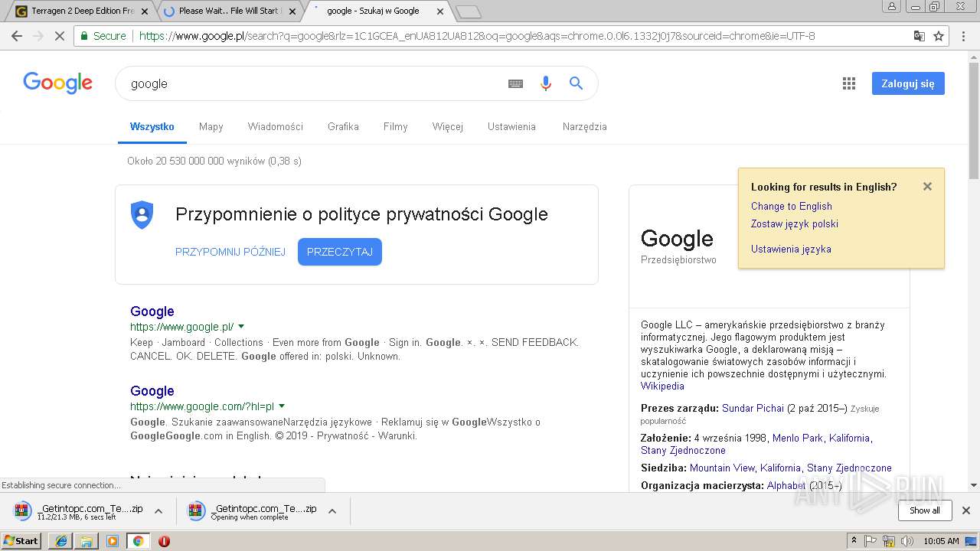Click Zostaw język polski link
Screen dimensions: 980x551
(795, 223)
